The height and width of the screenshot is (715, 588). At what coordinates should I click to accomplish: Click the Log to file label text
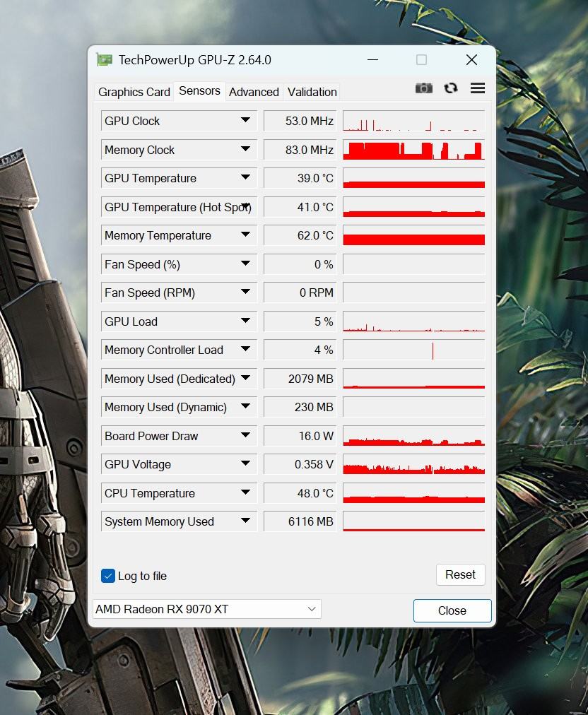pos(142,577)
